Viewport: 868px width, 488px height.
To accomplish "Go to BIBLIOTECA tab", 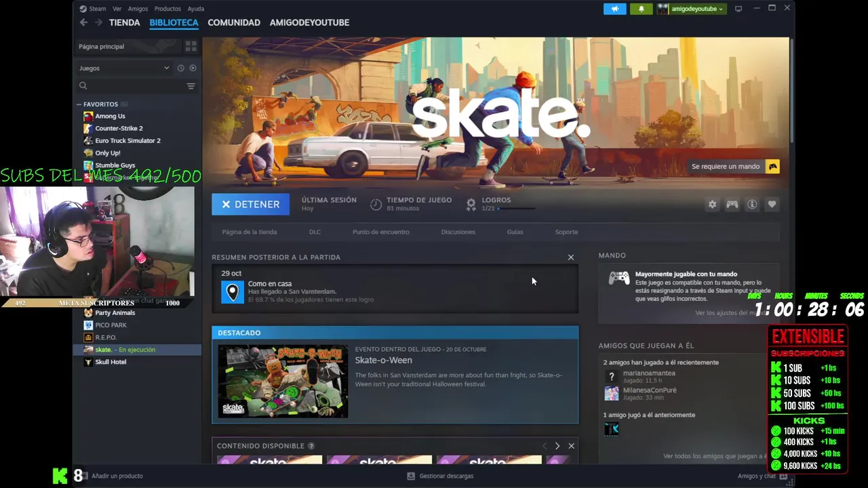I will point(174,22).
